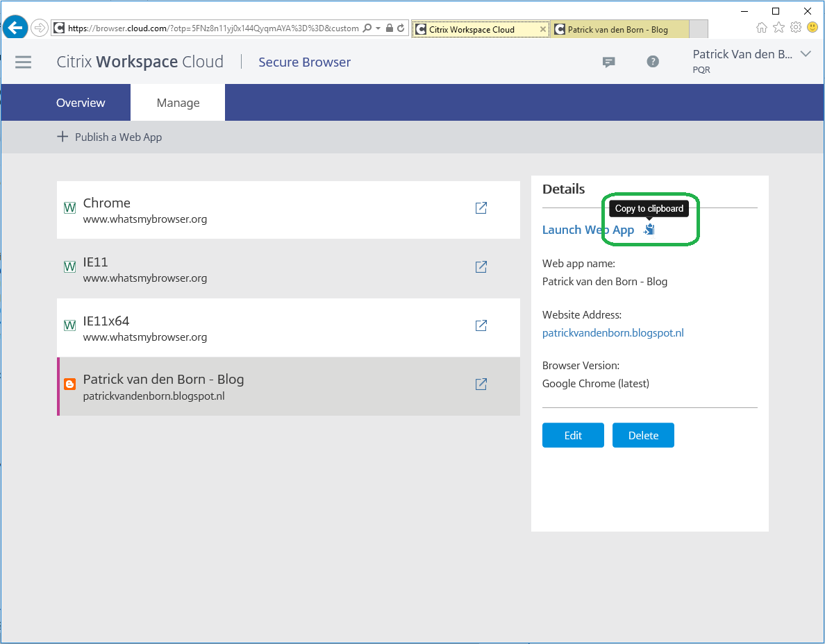The height and width of the screenshot is (644, 825).
Task: Launch the Chrome web app via its open icon
Action: (x=481, y=208)
